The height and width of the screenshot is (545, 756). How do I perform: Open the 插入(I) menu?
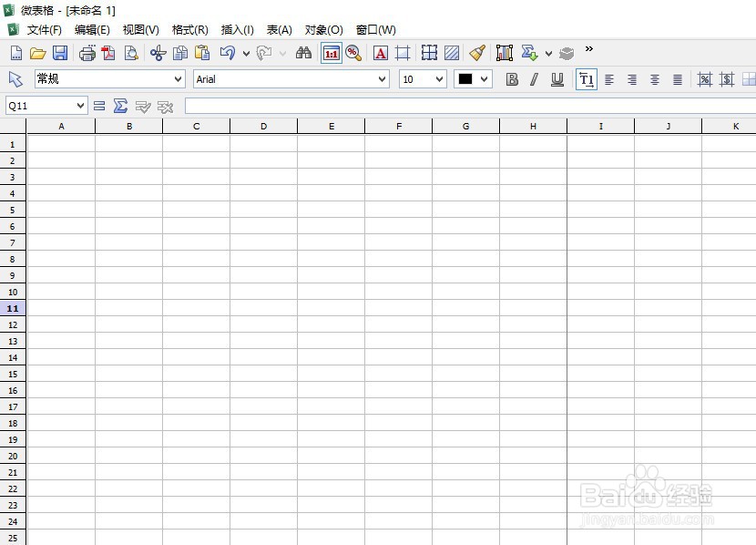tap(237, 30)
